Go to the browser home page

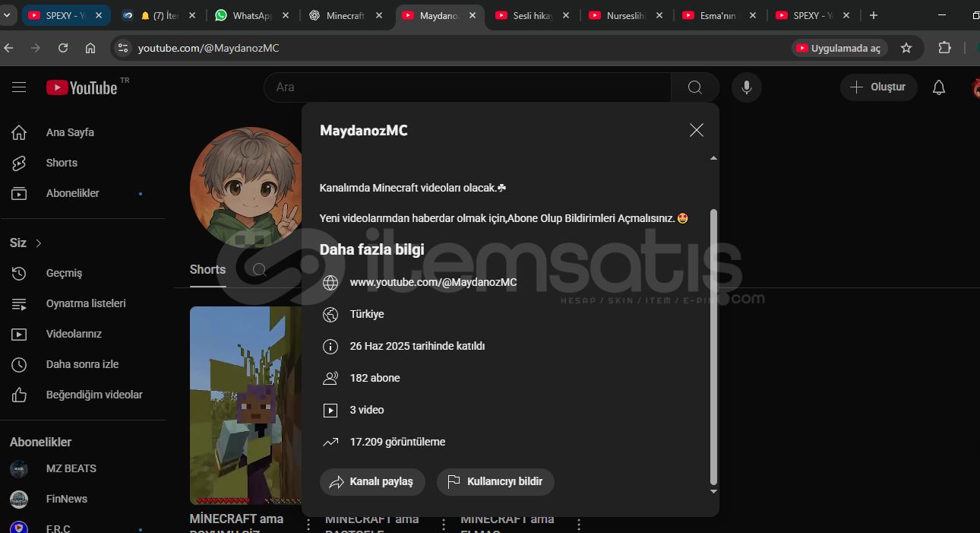click(x=90, y=48)
